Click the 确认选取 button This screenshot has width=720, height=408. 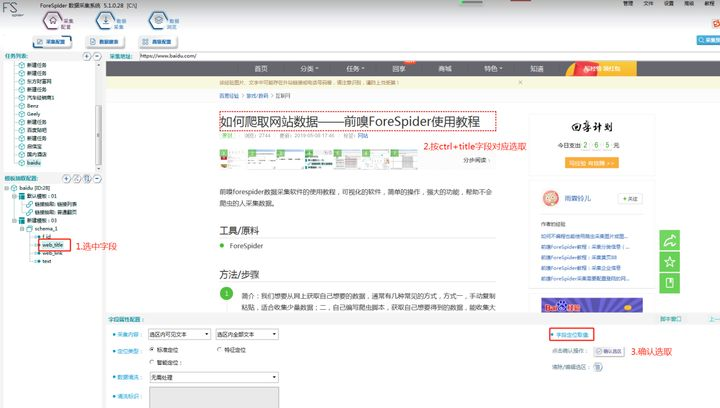coord(608,352)
